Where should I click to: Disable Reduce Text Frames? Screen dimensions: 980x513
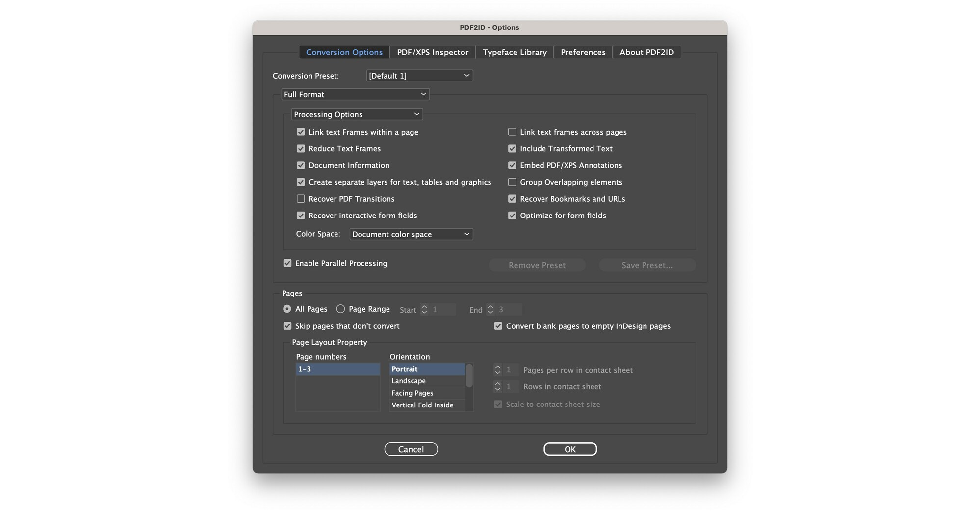click(x=301, y=148)
